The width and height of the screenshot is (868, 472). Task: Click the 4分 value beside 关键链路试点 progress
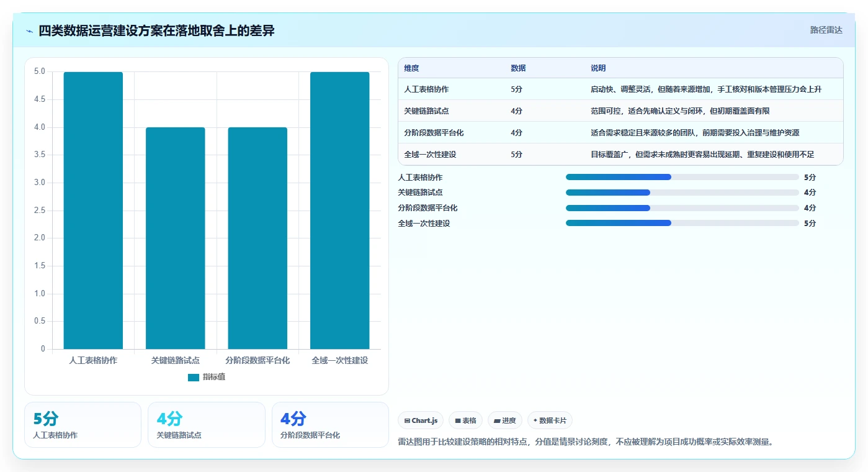click(810, 193)
